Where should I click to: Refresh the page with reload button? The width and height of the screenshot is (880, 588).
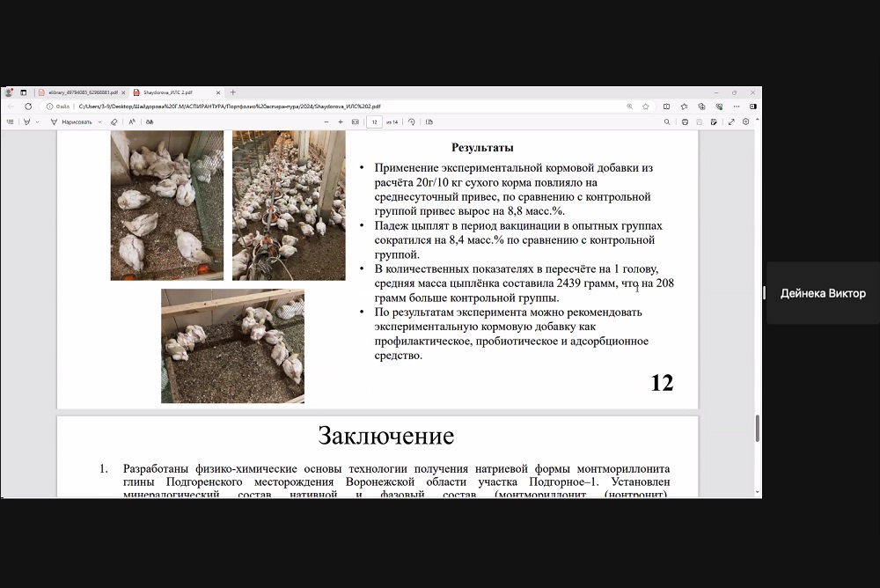[x=27, y=106]
